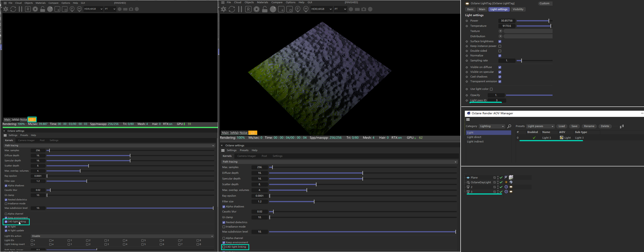Expand the Presets Light passes dropdown
This screenshot has width=644, height=252.
pyautogui.click(x=540, y=126)
